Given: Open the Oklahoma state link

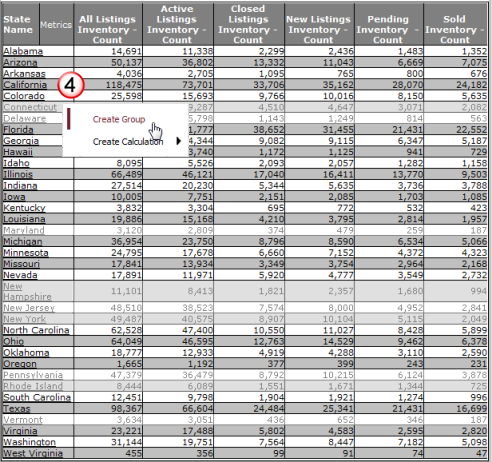Looking at the screenshot, I should (26, 352).
